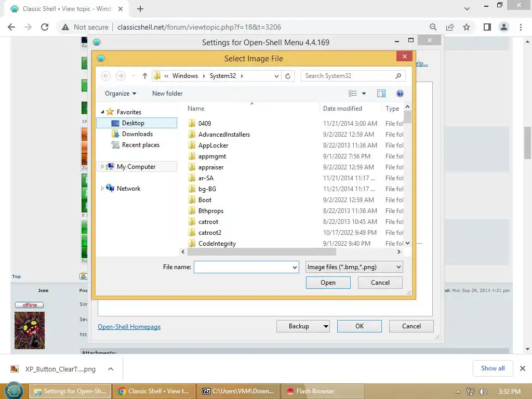The height and width of the screenshot is (399, 532).
Task: Open Chrome profile avatar menu
Action: pos(504,27)
